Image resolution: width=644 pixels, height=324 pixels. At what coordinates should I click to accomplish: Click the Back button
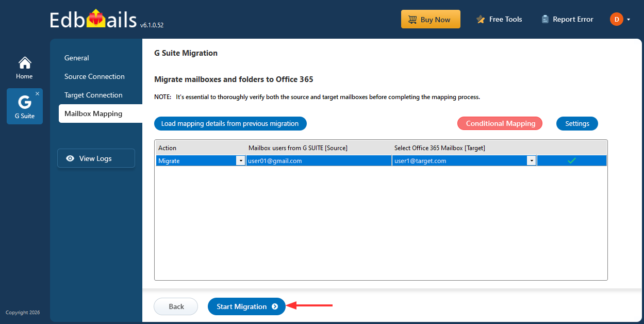(176, 306)
